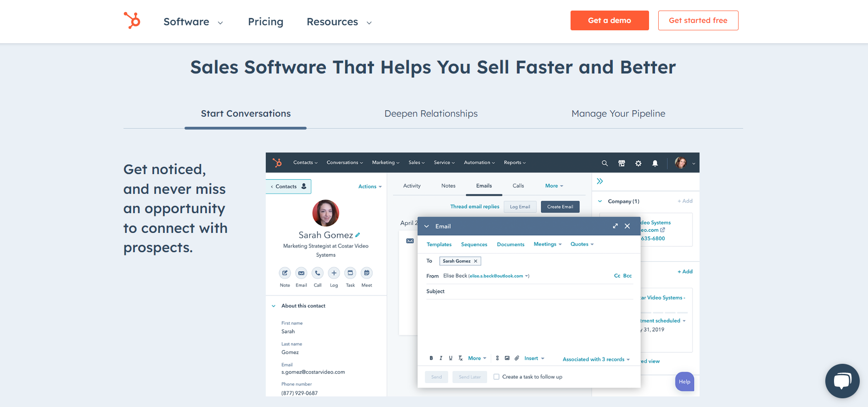This screenshot has width=868, height=407.
Task: Switch to the Deepen Relationships tab
Action: 431,114
